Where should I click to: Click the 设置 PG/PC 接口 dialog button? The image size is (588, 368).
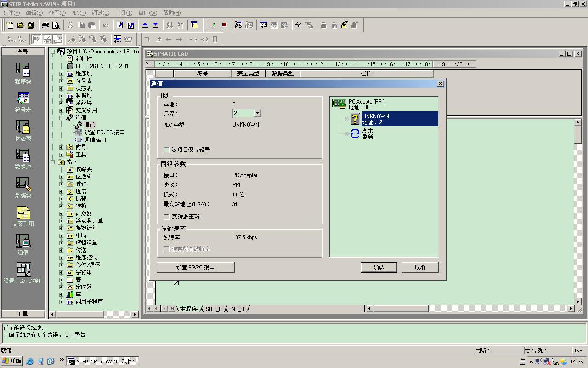[196, 267]
